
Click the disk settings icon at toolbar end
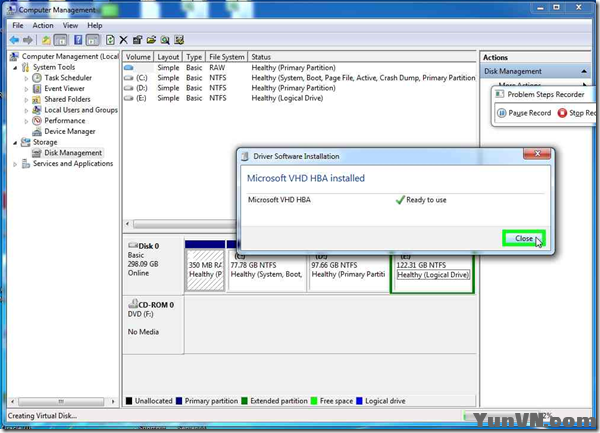179,40
